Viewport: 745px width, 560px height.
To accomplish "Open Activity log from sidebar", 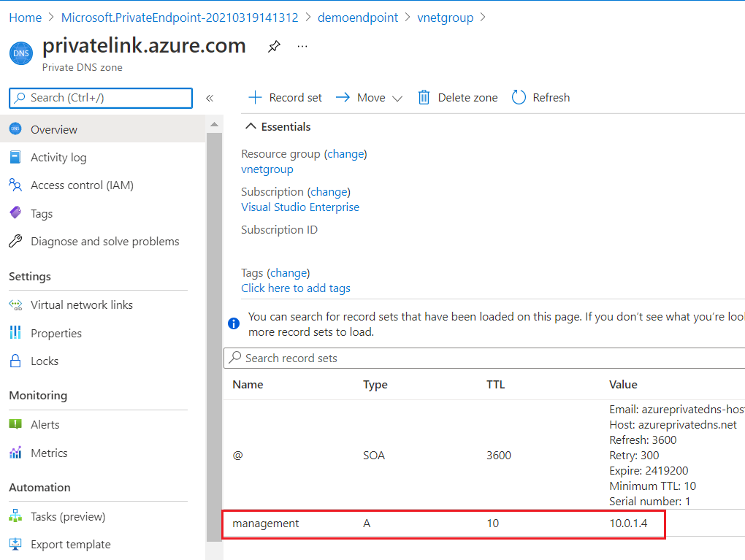I will (x=58, y=158).
